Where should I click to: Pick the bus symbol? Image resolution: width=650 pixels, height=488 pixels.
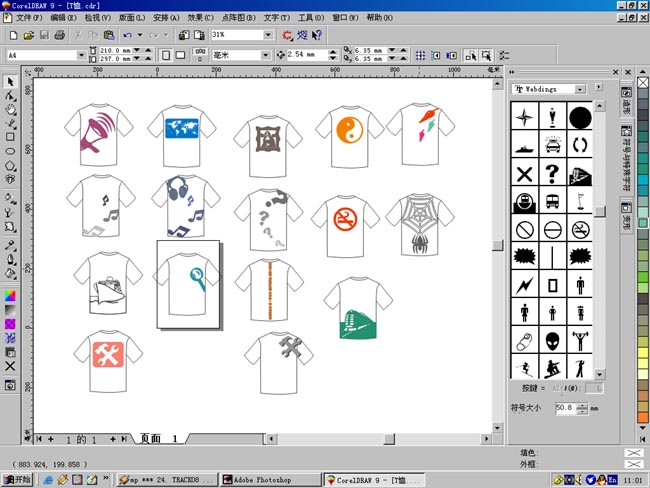(x=552, y=201)
